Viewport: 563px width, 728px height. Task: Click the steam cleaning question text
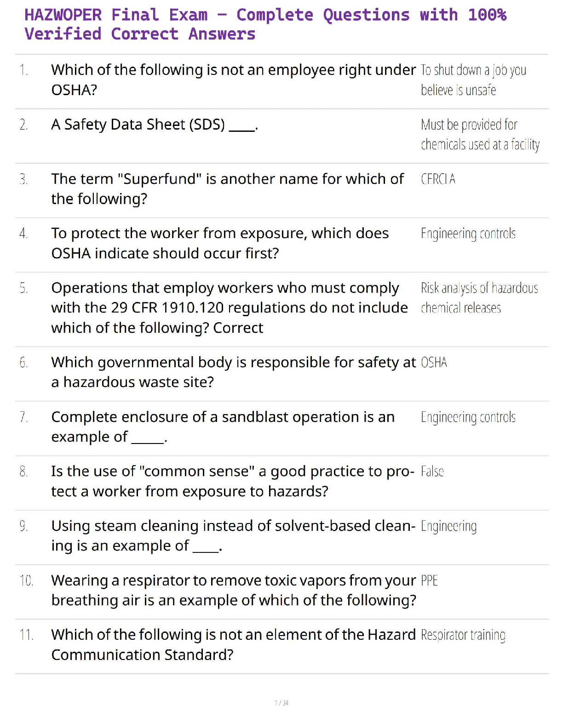click(233, 535)
